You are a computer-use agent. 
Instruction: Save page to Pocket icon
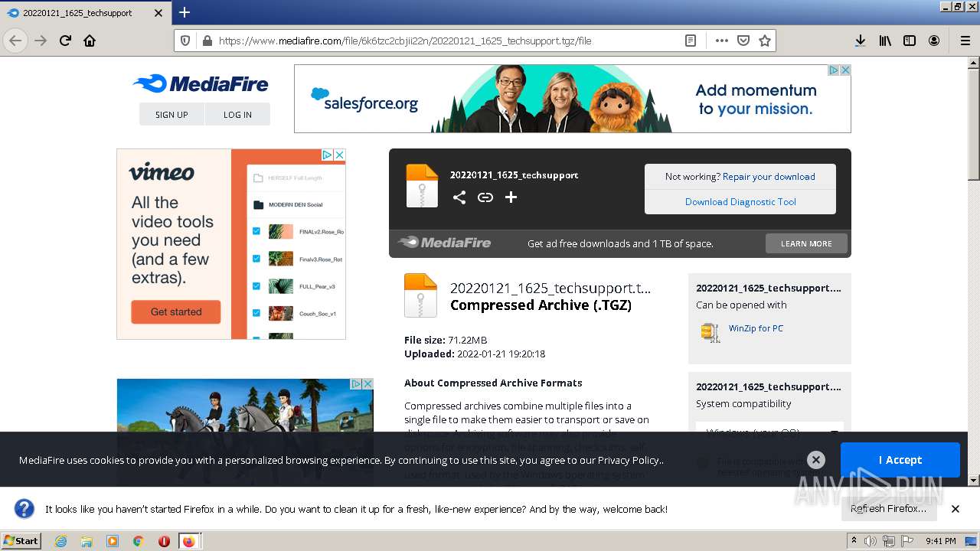743,41
